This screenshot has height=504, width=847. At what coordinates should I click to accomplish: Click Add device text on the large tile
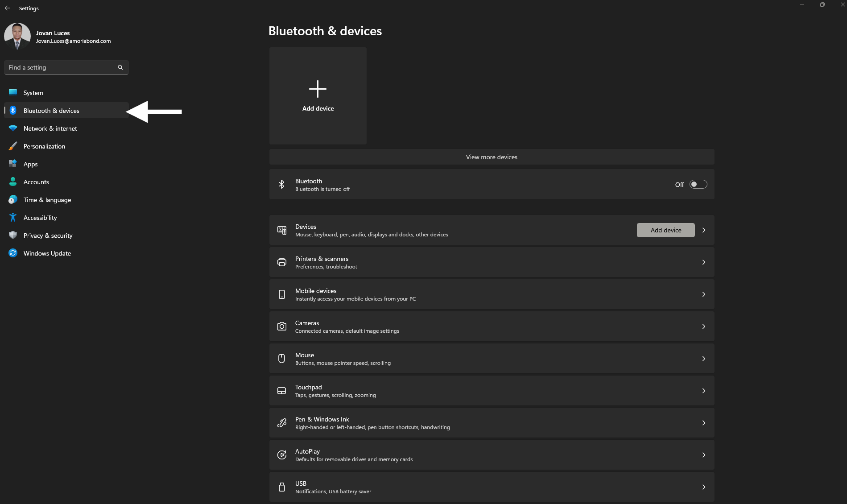[318, 108]
